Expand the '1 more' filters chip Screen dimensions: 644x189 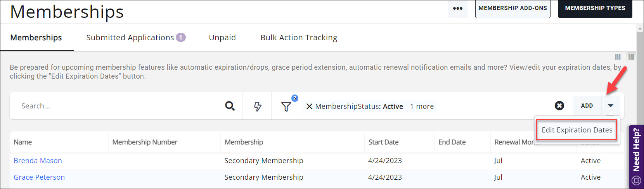(422, 107)
